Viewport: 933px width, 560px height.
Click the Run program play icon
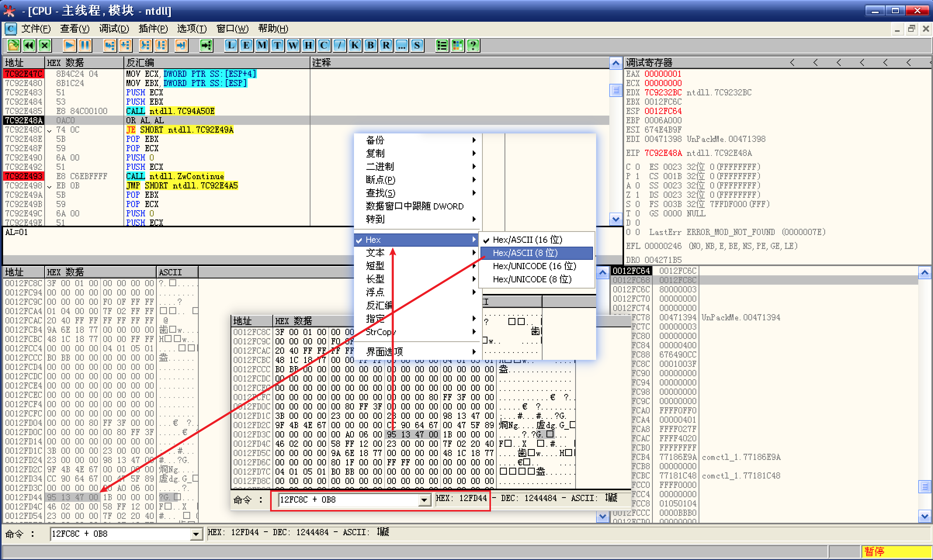69,45
